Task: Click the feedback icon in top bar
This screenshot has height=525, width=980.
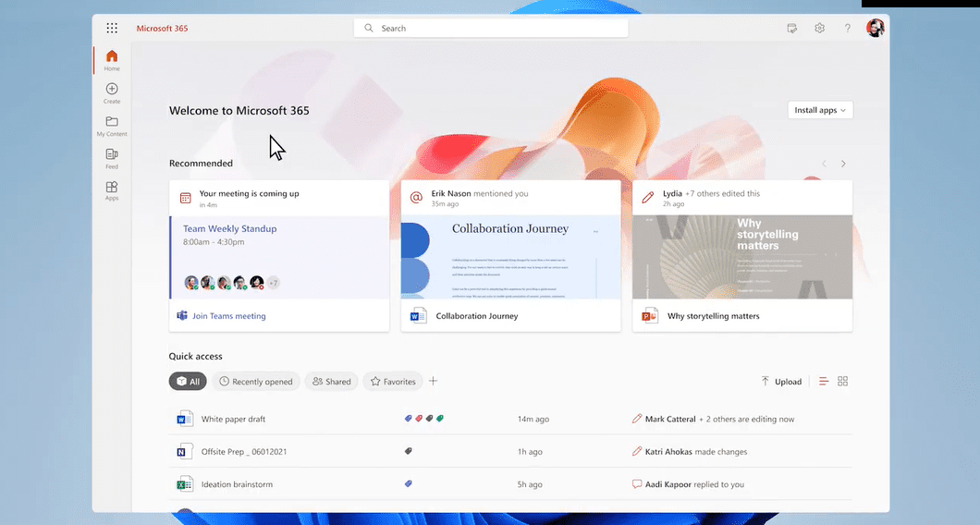Action: pyautogui.click(x=792, y=28)
